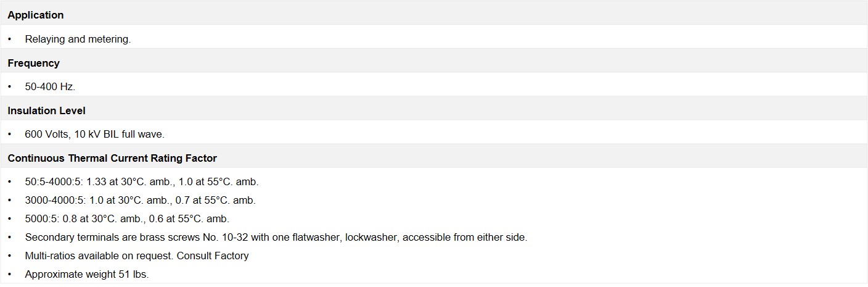
Task: Click the bullet before 'Relaying and metering.'
Action: (x=10, y=39)
